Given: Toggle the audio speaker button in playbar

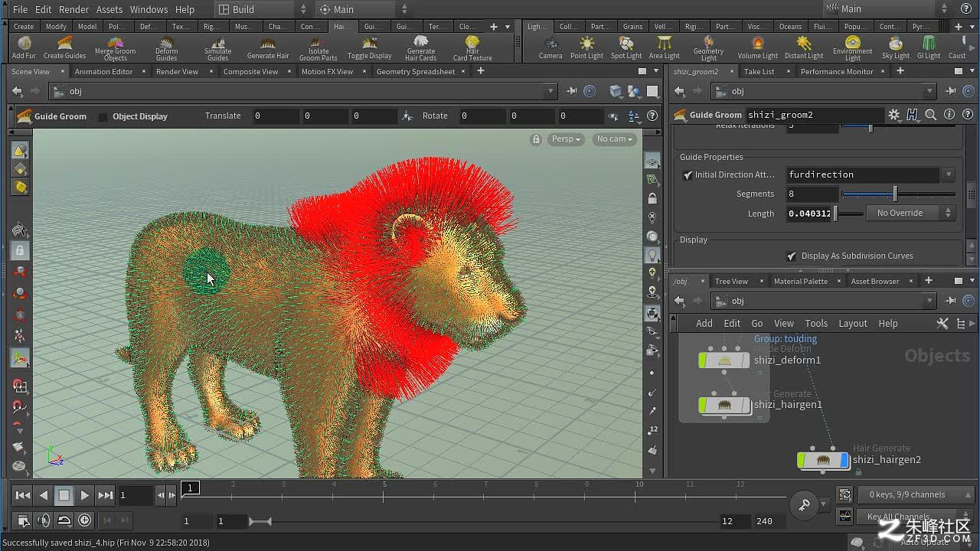Looking at the screenshot, I should pos(44,520).
